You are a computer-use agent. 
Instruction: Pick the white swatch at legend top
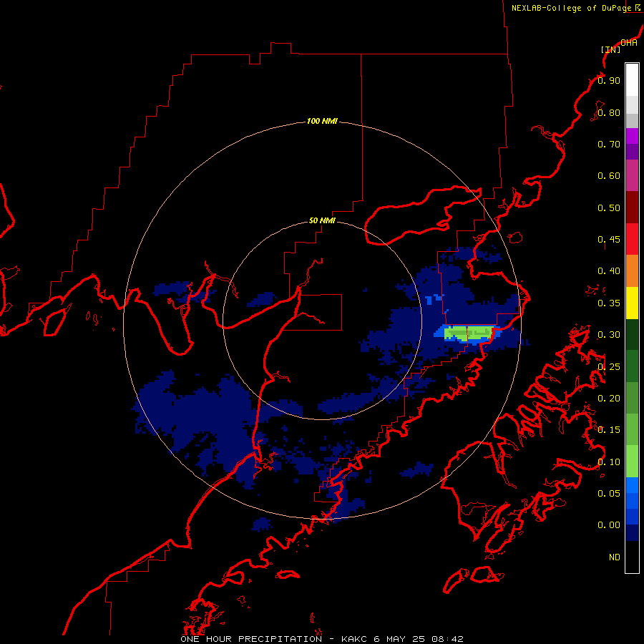[632, 80]
